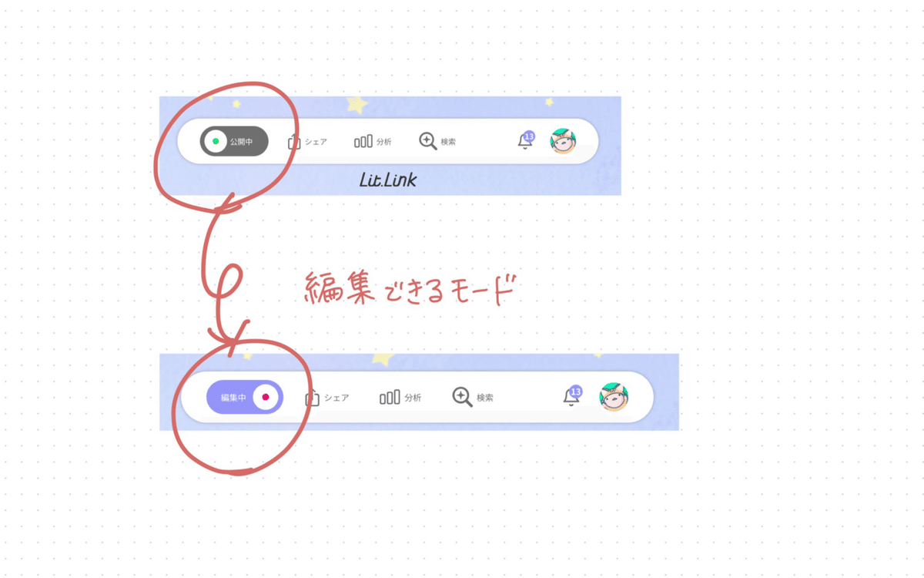Click the share icon in the 編集中 bar
924x578 pixels.
(312, 398)
